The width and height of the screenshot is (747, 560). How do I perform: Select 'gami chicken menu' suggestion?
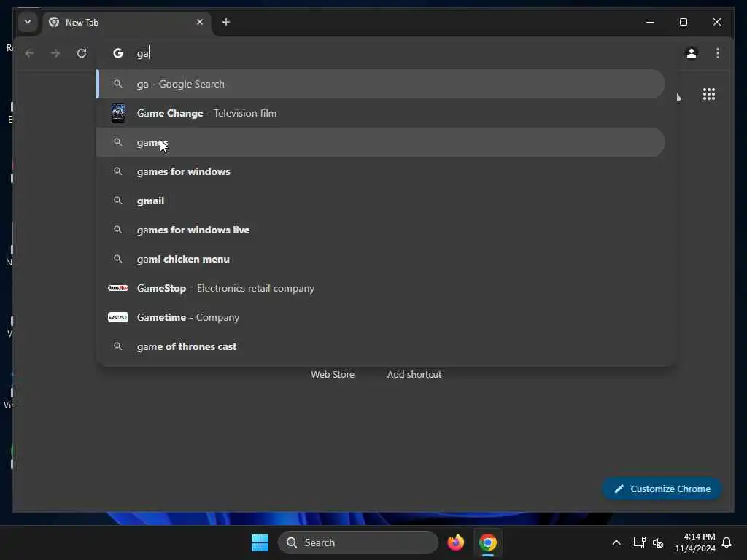pos(381,259)
